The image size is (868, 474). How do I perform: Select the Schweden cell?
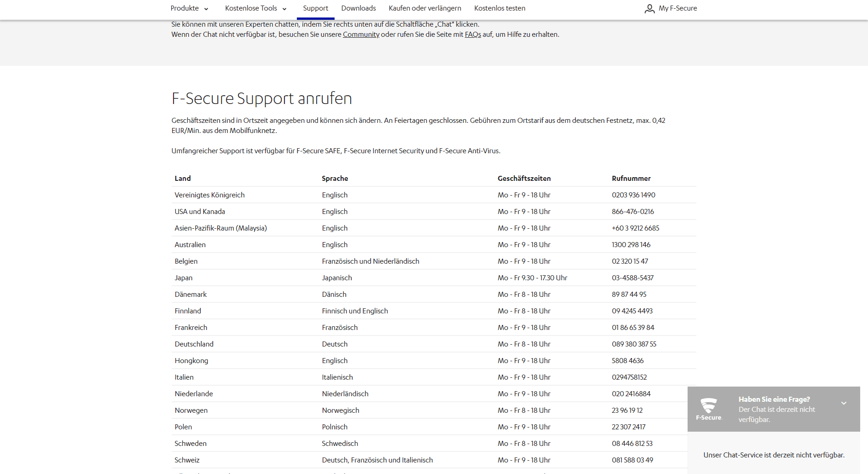point(191,444)
